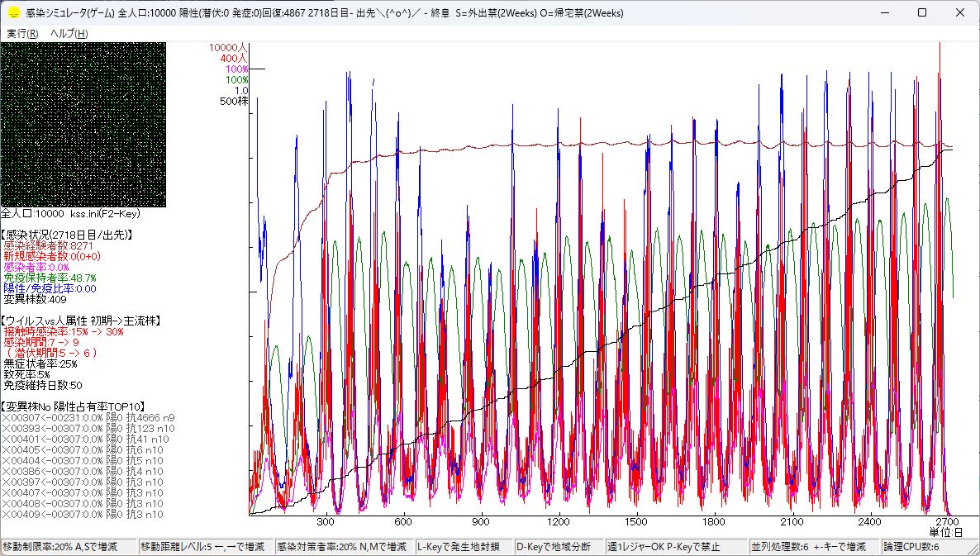Viewport: 980px width, 556px height.
Task: Click the green dotted population map
Action: click(83, 124)
